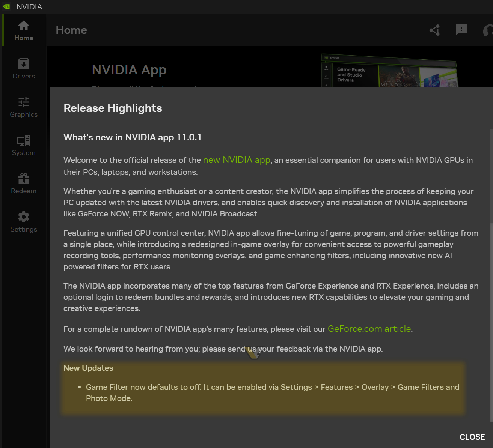The height and width of the screenshot is (448, 493).
Task: Follow the 'new NVIDIA app' link
Action: [x=237, y=160]
